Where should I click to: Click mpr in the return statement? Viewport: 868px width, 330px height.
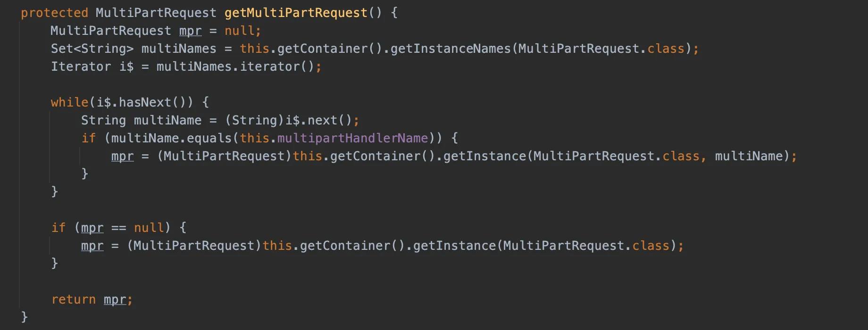point(115,299)
